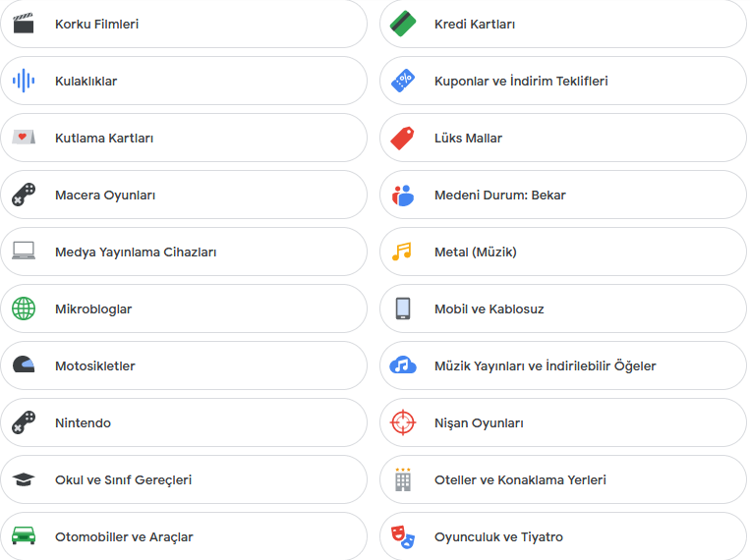The width and height of the screenshot is (750, 560).
Task: Open Oteller ve Konaklama Yerleri
Action: [x=563, y=479]
